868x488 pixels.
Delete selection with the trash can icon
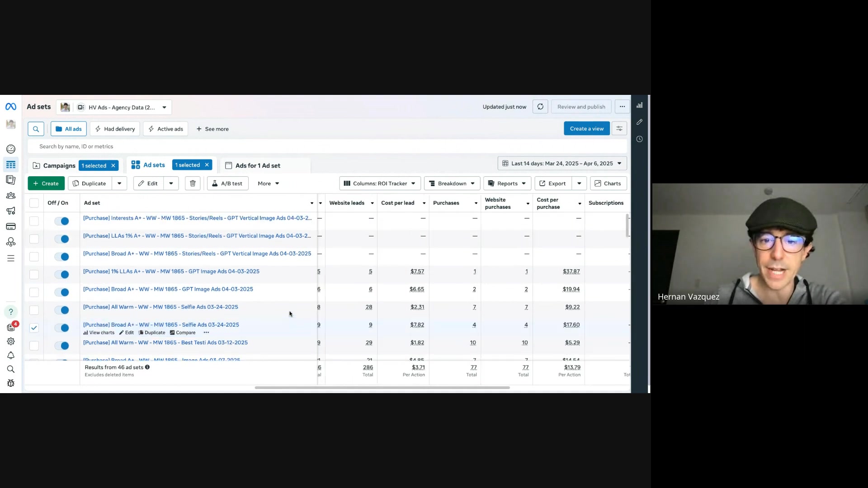193,183
